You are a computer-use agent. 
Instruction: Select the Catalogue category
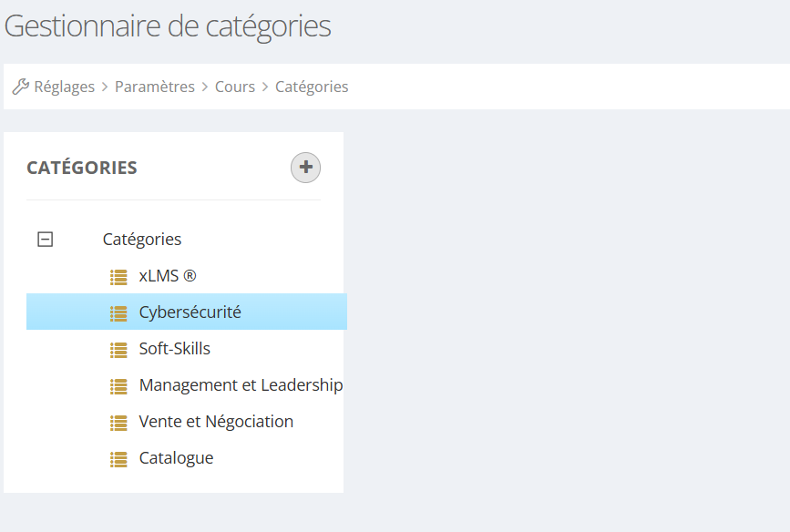pos(176,458)
